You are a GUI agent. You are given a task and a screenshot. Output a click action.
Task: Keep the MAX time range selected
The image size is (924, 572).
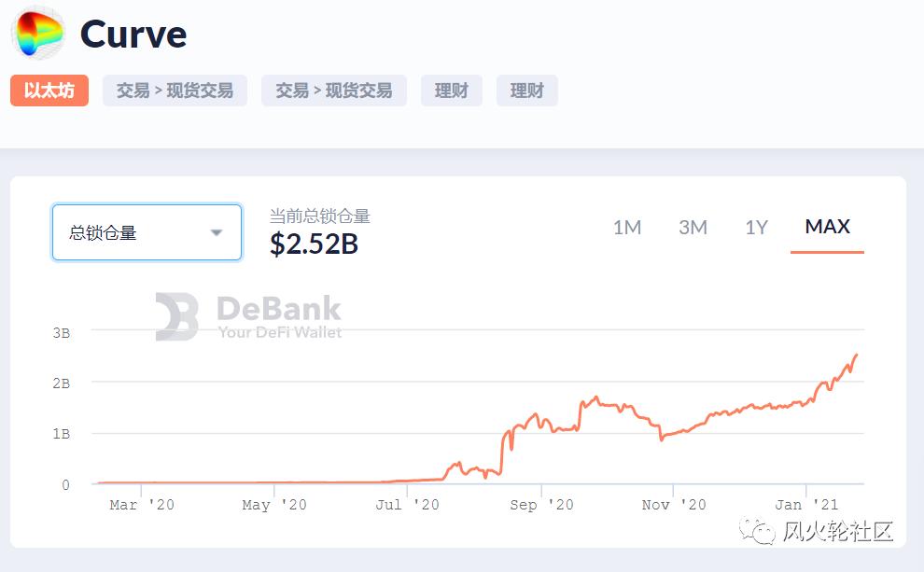coord(827,226)
